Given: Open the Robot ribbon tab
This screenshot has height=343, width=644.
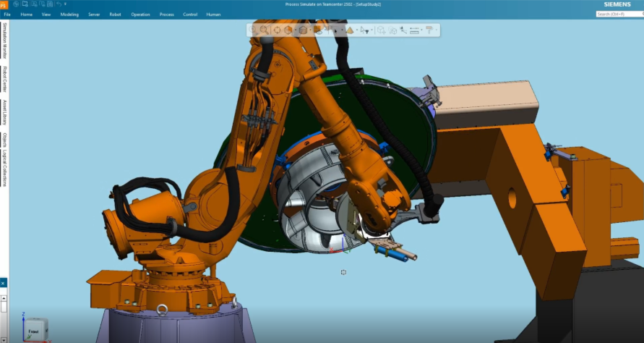Looking at the screenshot, I should [115, 14].
